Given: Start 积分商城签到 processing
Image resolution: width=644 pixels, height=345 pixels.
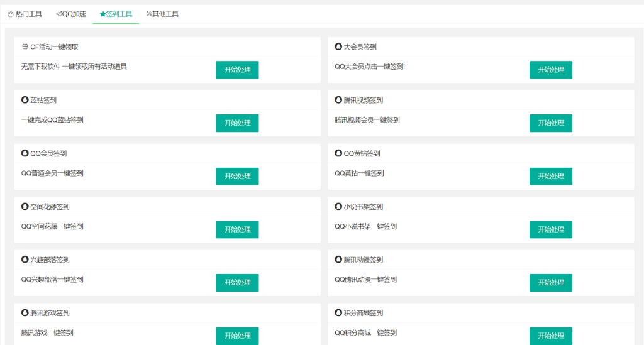Looking at the screenshot, I should 551,336.
